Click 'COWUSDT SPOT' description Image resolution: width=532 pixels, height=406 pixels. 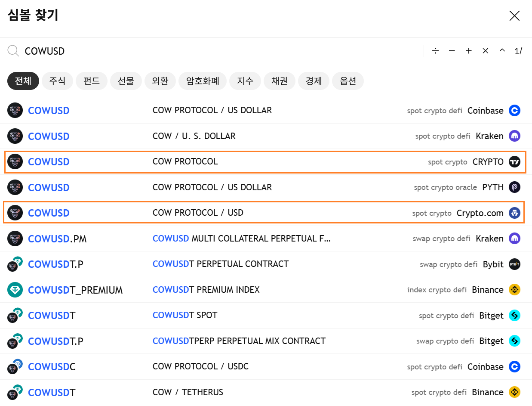pos(185,315)
